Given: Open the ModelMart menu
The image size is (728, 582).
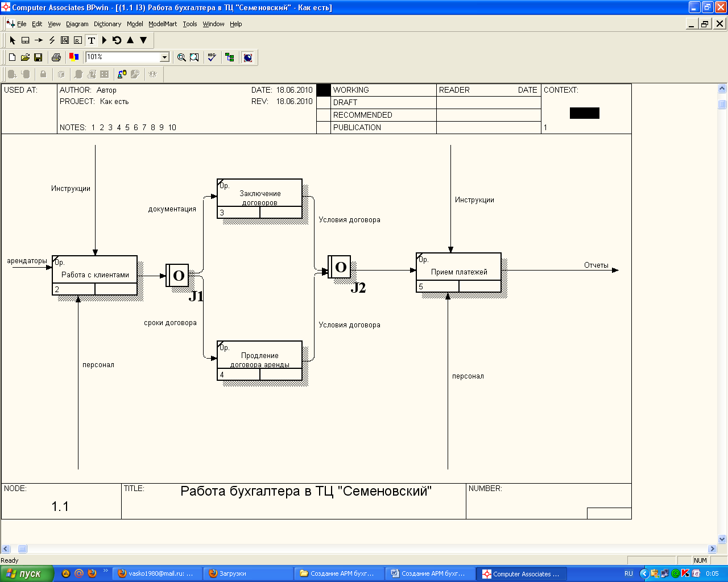Looking at the screenshot, I should [x=163, y=24].
